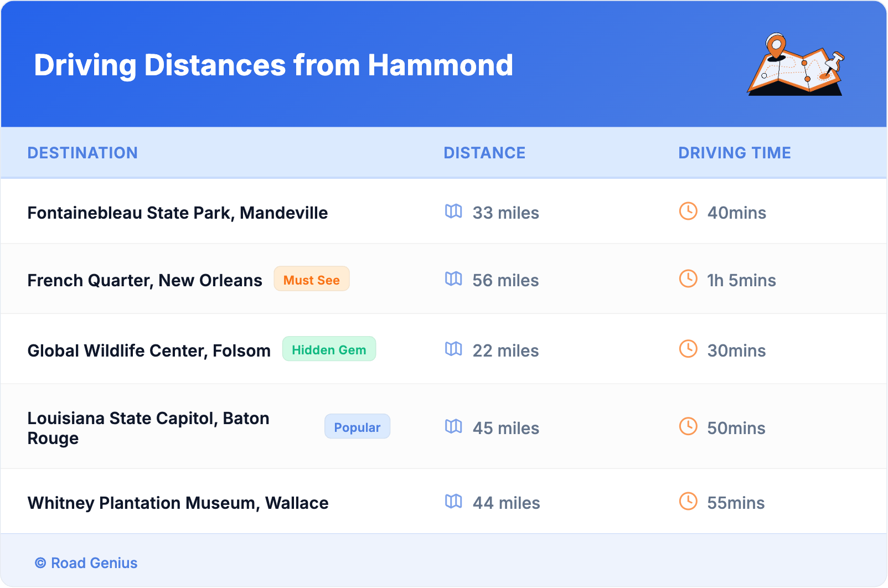888x588 pixels.
Task: Select the Must See badge
Action: click(x=312, y=280)
